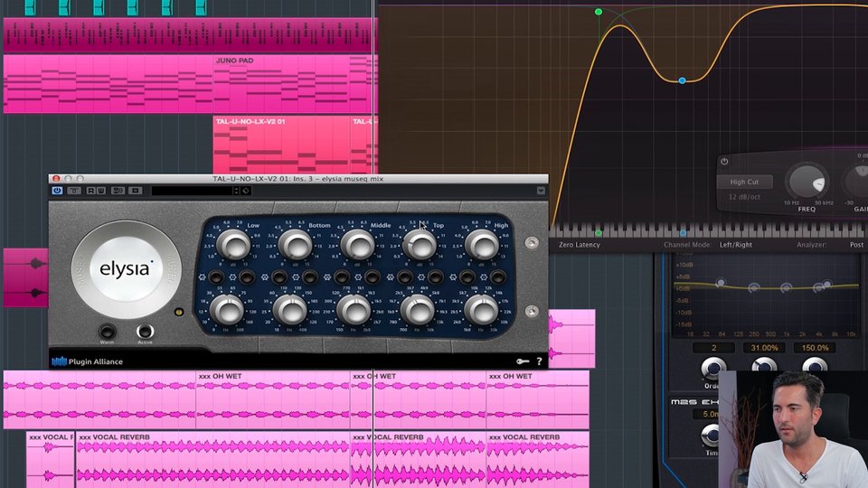Viewport: 868px width, 488px height.
Task: Open the High Cut filter shape dropdown
Action: (744, 182)
